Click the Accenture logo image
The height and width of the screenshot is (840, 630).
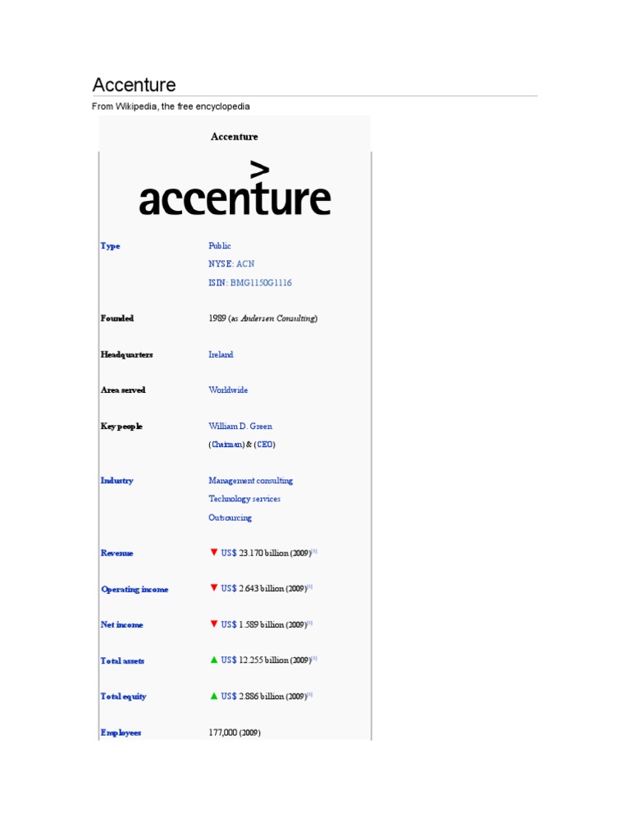click(235, 189)
